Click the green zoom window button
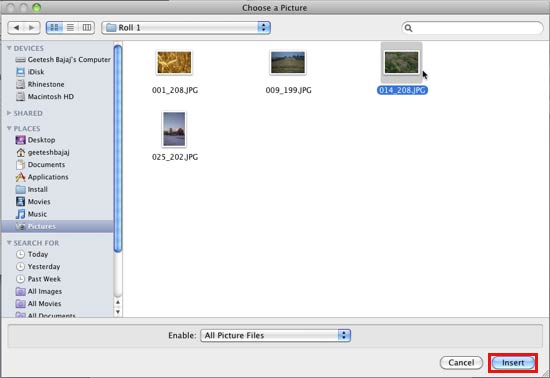 click(x=36, y=7)
